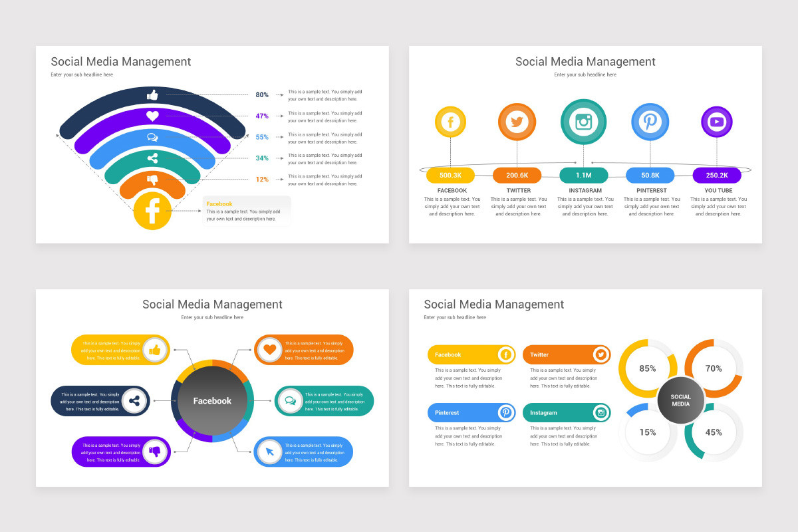
Task: Select the Social Media Management title above the donuts
Action: point(494,305)
